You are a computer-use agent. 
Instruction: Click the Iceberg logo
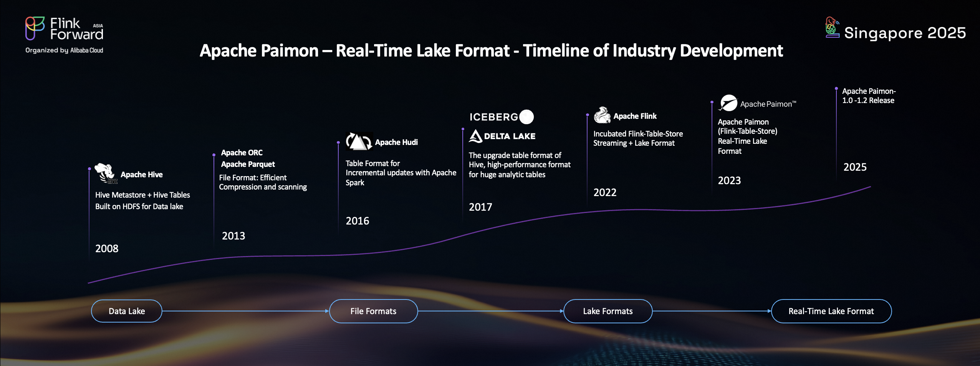click(x=502, y=117)
